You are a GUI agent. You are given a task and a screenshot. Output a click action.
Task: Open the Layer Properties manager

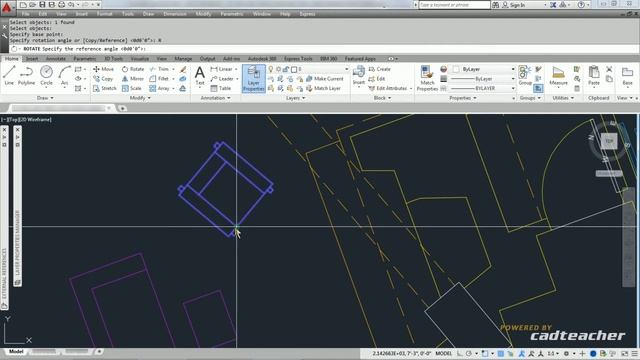pyautogui.click(x=253, y=78)
